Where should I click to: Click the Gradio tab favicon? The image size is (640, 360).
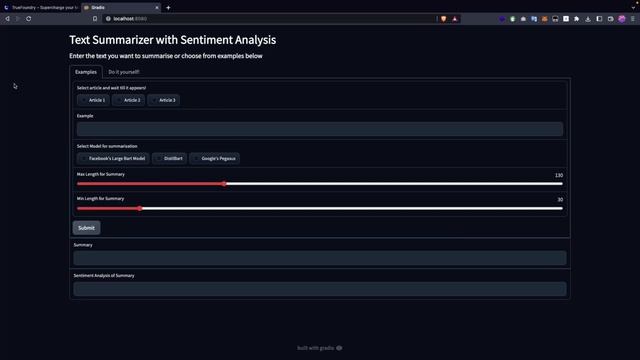86,7
